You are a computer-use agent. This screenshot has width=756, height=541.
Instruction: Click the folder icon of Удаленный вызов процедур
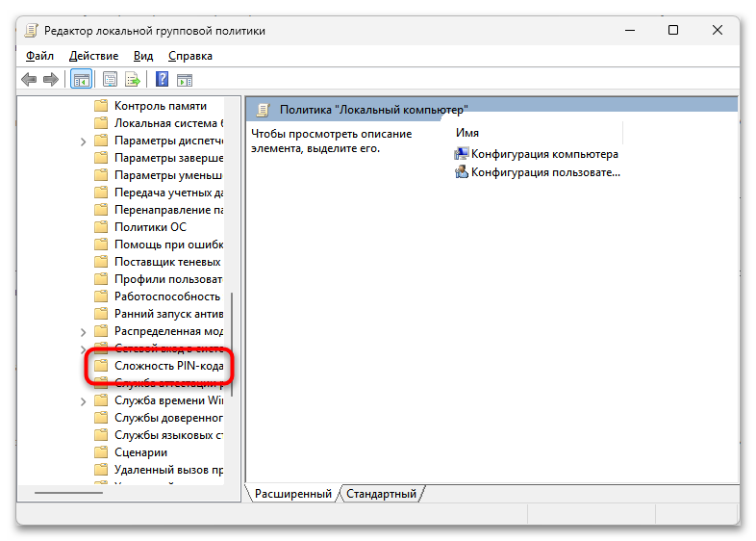click(x=101, y=470)
